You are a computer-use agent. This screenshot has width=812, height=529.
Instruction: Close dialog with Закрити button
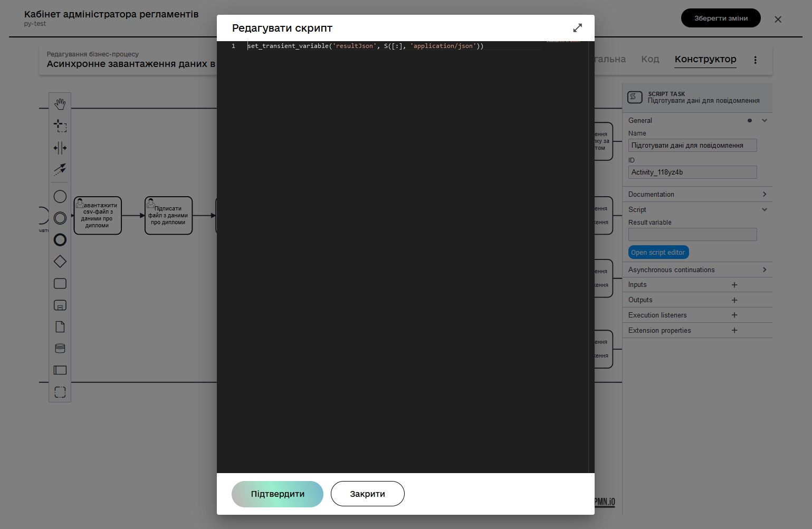click(368, 494)
